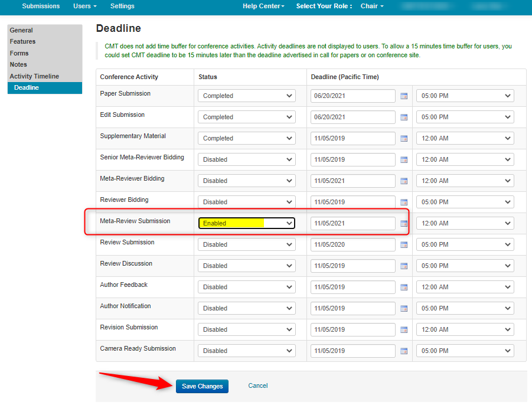Open Author Feedback time dropdown
532x415 pixels.
pos(465,287)
